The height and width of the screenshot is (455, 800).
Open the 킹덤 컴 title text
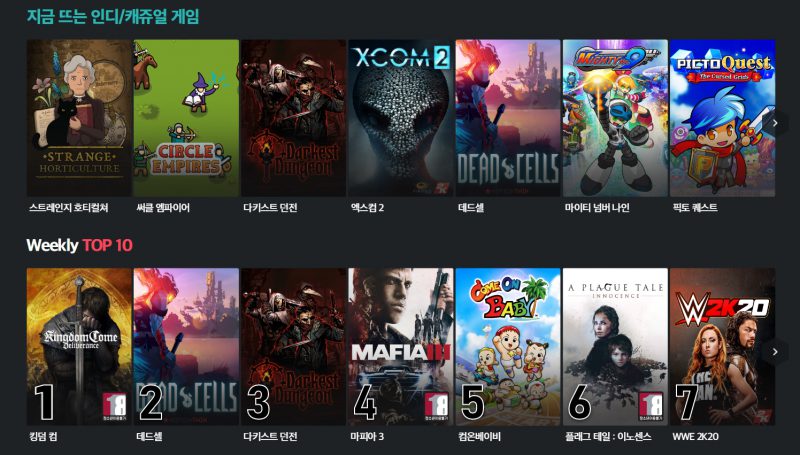point(43,437)
